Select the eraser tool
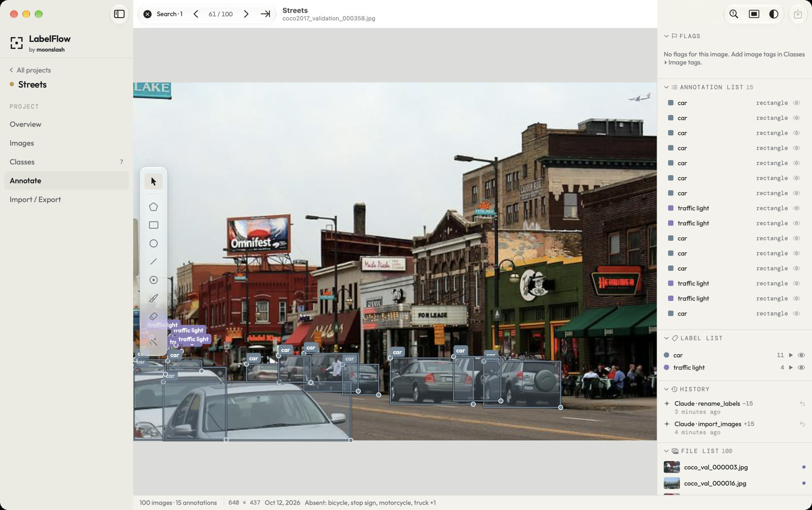This screenshot has height=510, width=812. point(154,316)
